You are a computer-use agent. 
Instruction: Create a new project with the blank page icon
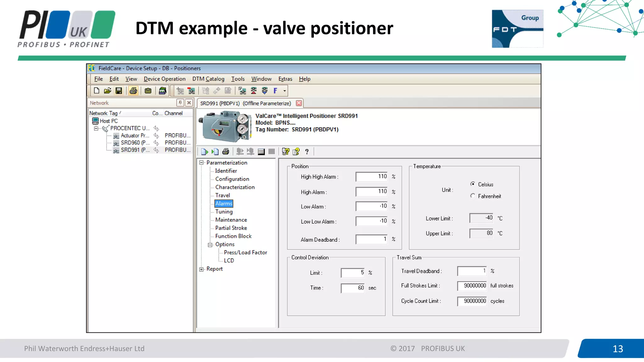(97, 91)
